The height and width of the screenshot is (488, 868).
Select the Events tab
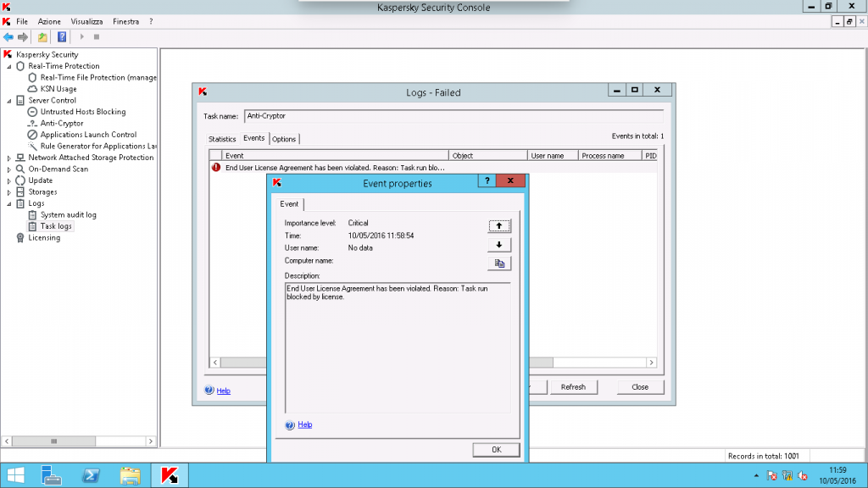tap(254, 138)
